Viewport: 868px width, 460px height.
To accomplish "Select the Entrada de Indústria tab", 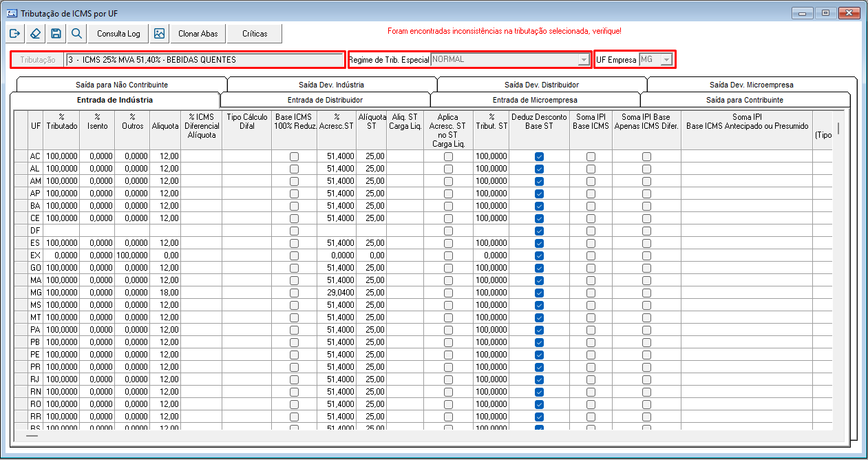I will pos(115,100).
